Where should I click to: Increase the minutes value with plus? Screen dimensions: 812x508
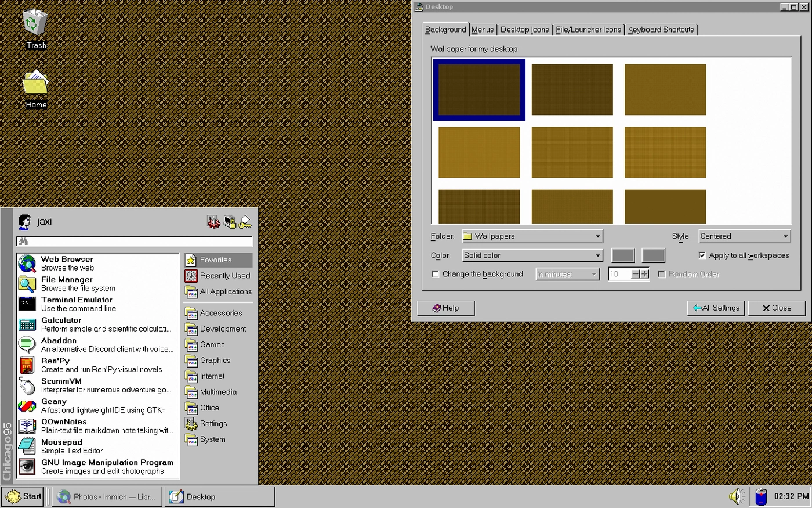[x=644, y=274]
